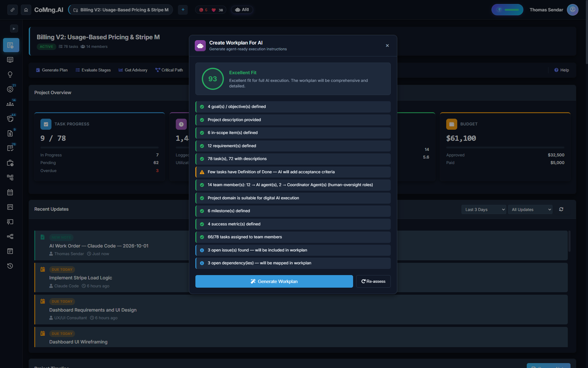Click the 3 open issue(s) found row
This screenshot has width=588, height=368.
coord(293,250)
